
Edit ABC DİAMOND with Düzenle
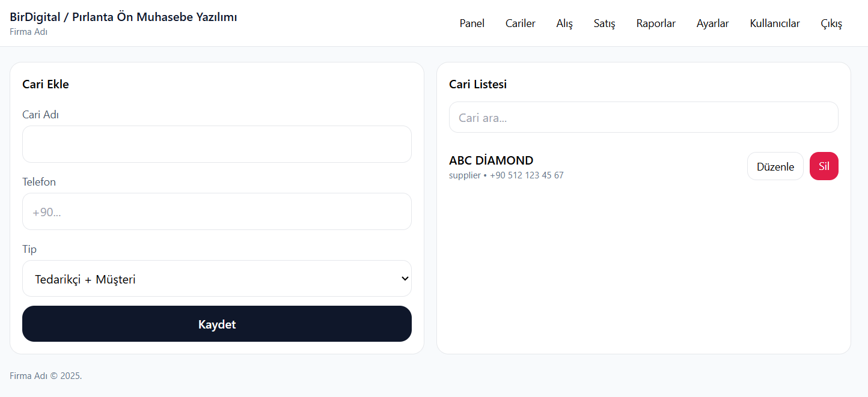(x=775, y=166)
